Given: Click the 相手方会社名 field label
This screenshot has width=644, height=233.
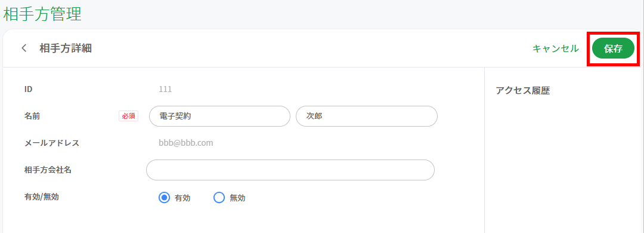Looking at the screenshot, I should [x=48, y=170].
